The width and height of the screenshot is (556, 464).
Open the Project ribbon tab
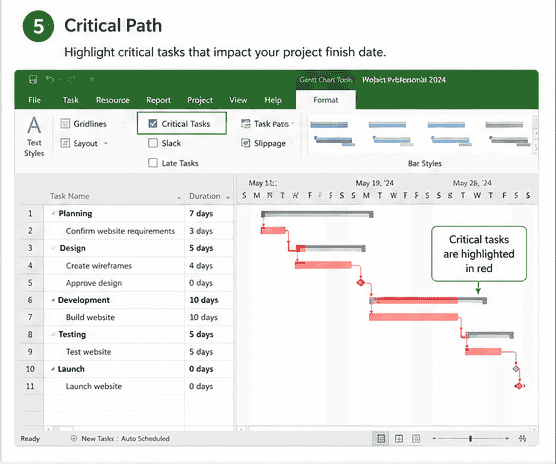200,100
